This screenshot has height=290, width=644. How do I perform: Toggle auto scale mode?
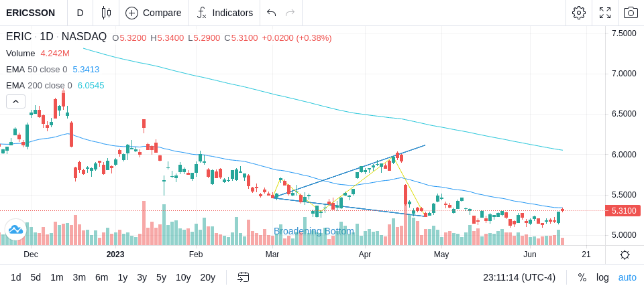point(627,277)
